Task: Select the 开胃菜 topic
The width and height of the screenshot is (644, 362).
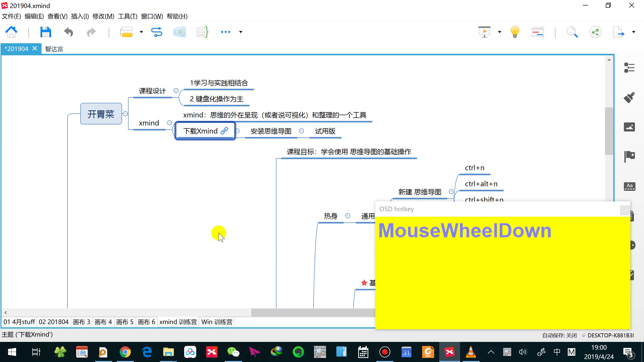Action: click(101, 114)
